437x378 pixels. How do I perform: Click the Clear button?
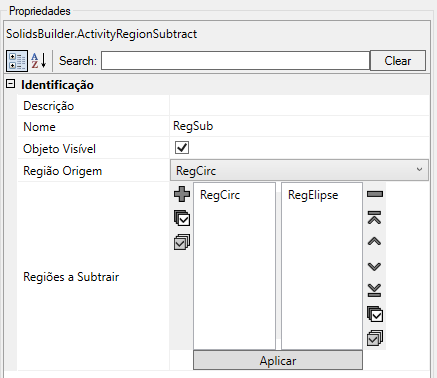coord(398,61)
